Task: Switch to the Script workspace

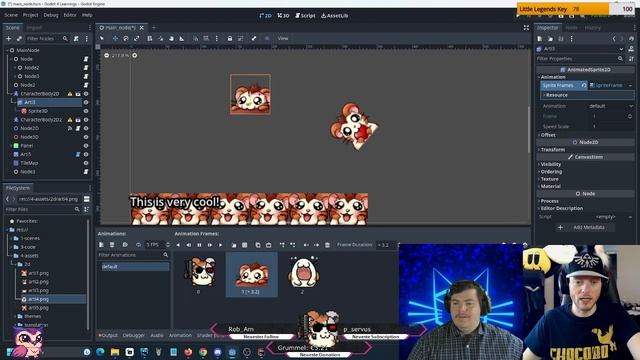Action: click(305, 16)
